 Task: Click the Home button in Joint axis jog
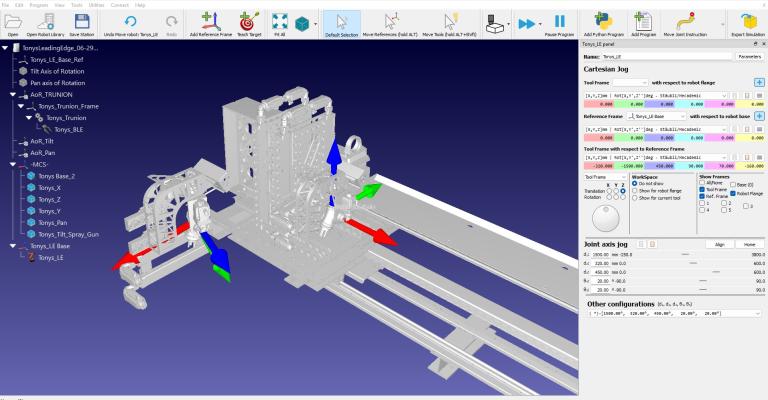click(749, 244)
